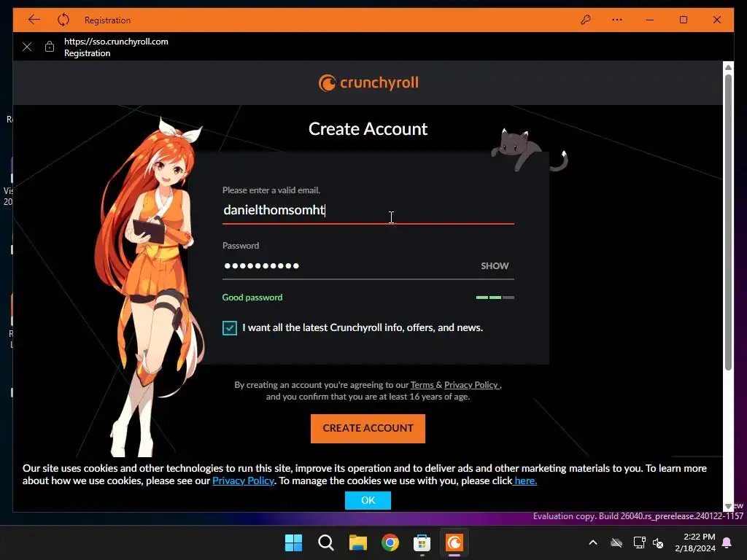Maximize the Registration window
This screenshot has height=560, width=747.
coord(683,20)
